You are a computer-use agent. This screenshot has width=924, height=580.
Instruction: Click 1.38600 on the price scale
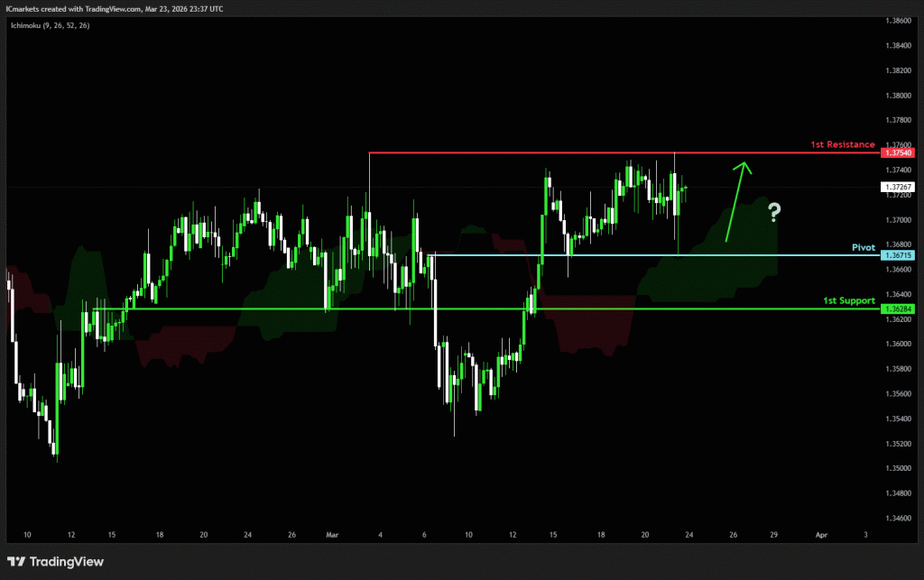(x=898, y=20)
